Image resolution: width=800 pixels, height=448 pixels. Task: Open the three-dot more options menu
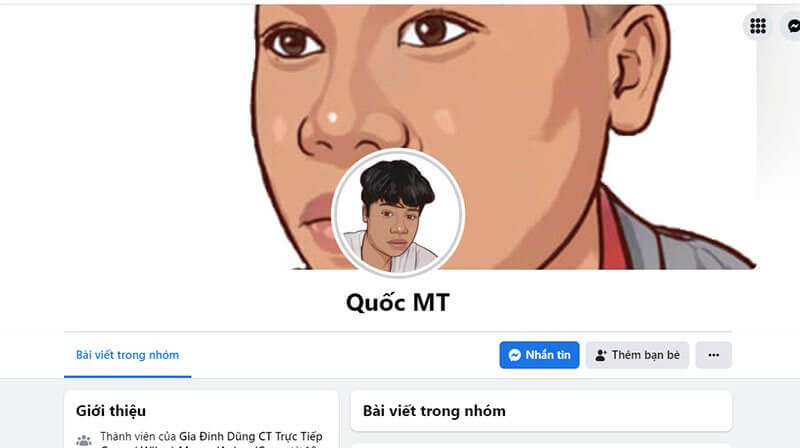pos(714,355)
